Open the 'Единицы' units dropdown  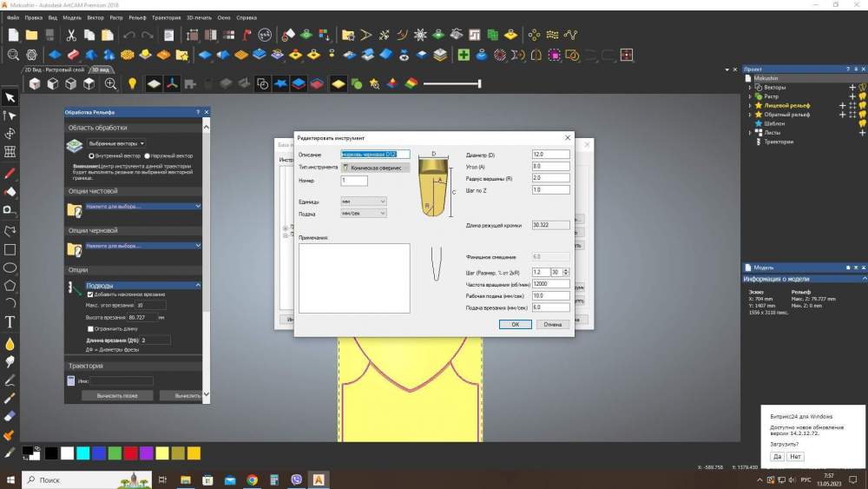(364, 201)
